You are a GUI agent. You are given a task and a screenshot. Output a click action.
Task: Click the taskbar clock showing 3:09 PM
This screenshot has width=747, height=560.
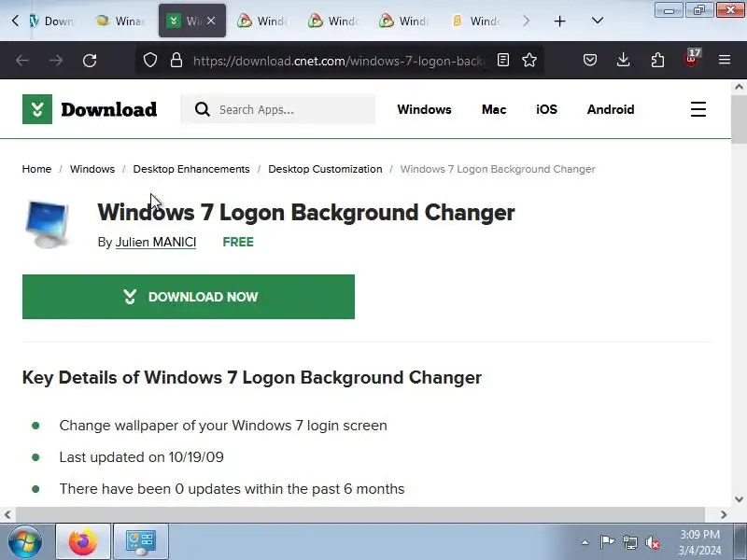coord(699,542)
